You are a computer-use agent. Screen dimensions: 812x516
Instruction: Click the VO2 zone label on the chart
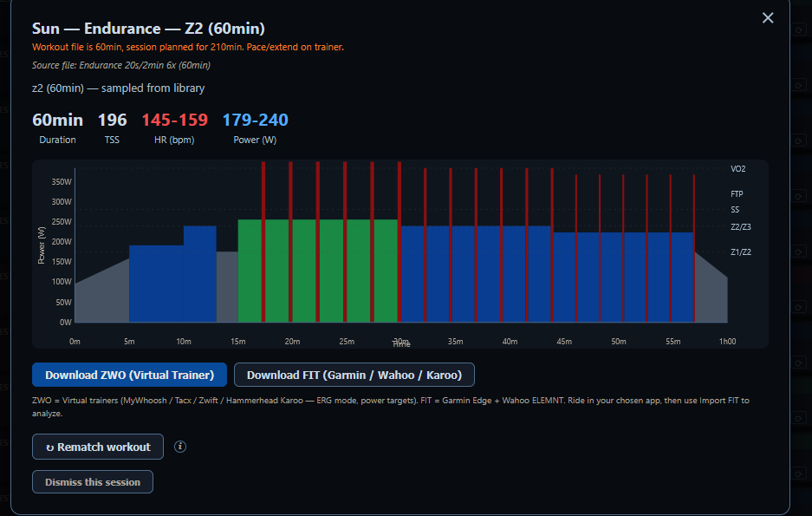(738, 169)
